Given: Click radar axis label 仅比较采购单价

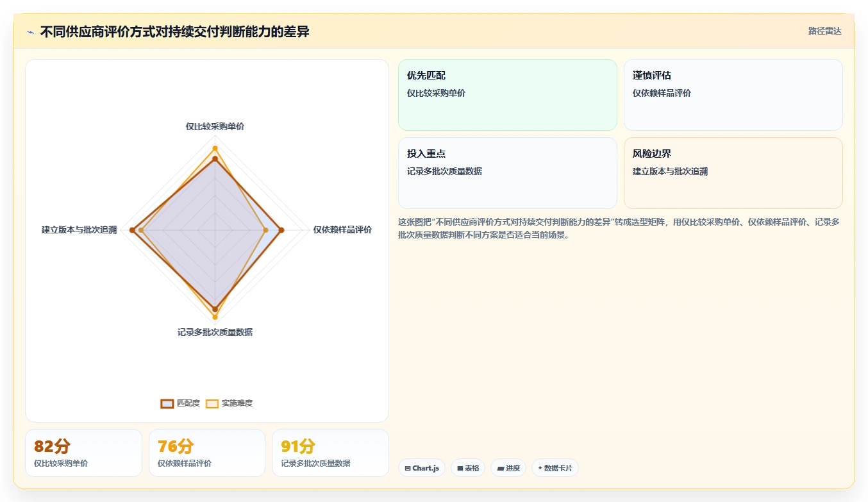Looking at the screenshot, I should click(215, 126).
